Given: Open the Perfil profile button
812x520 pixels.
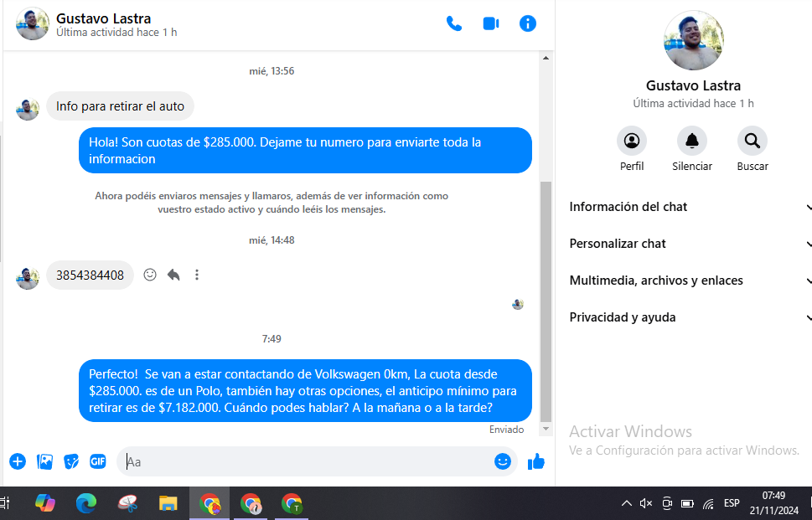Looking at the screenshot, I should pyautogui.click(x=632, y=141).
